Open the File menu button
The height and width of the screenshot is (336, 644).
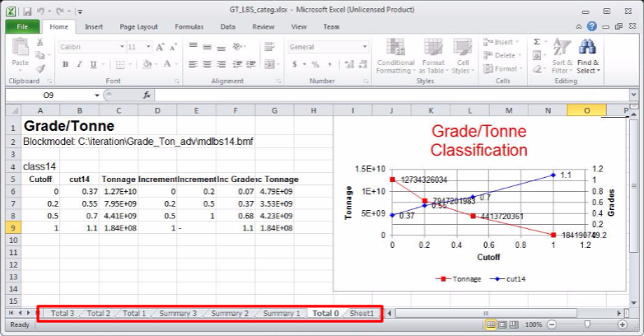[21, 26]
